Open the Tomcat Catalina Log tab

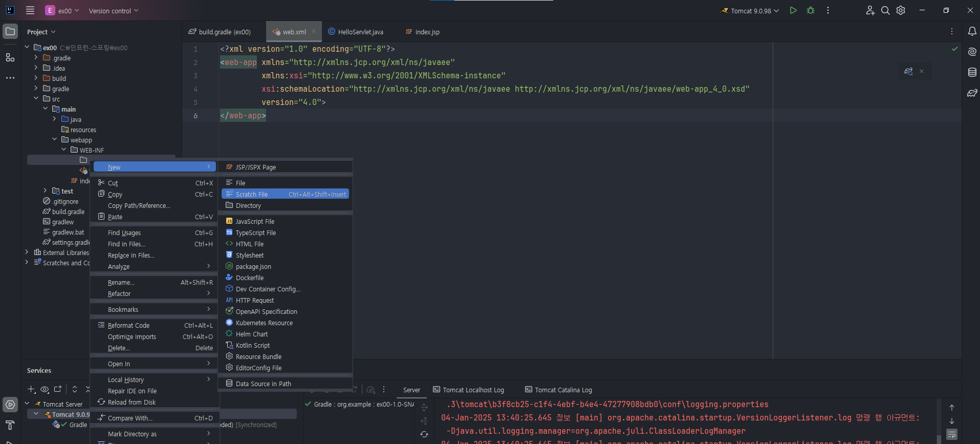coord(558,390)
